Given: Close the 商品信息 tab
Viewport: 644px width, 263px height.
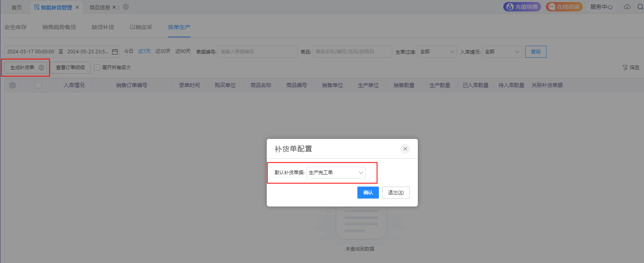Looking at the screenshot, I should click(114, 7).
